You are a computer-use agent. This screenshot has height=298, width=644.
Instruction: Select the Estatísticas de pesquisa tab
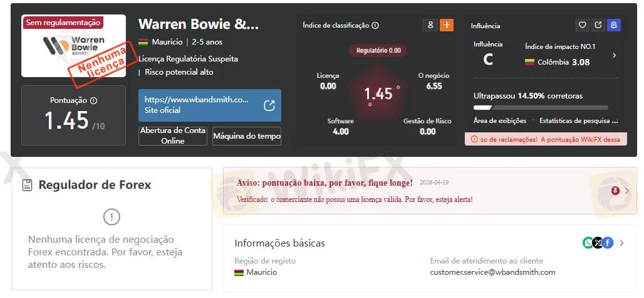pos(579,121)
